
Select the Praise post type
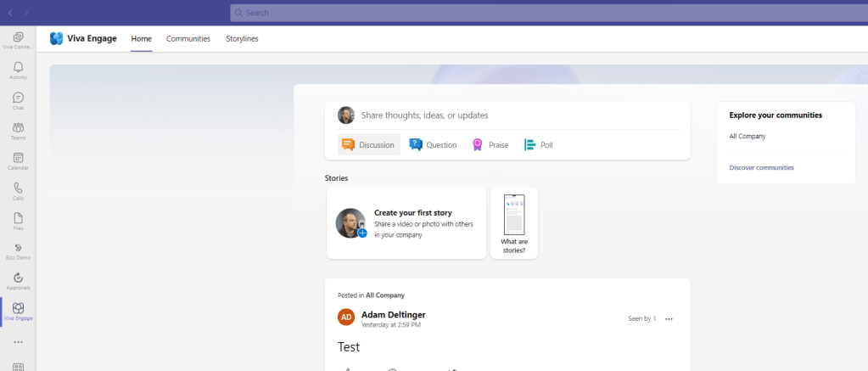click(490, 145)
